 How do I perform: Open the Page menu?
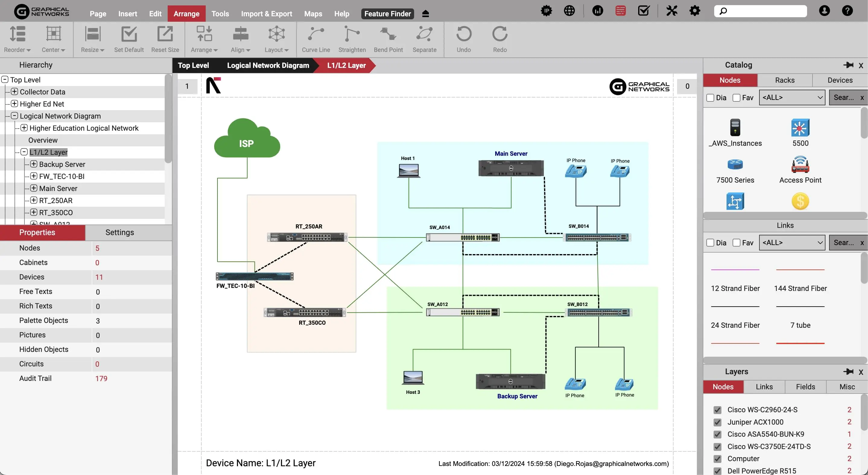pyautogui.click(x=98, y=14)
